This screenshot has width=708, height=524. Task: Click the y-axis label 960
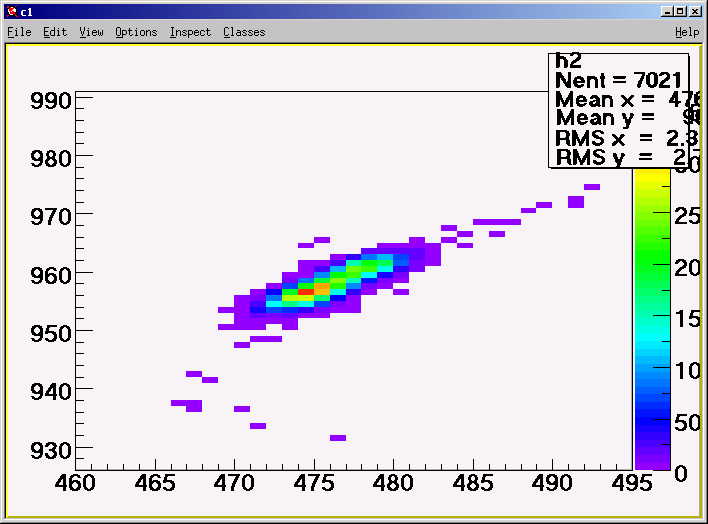click(51, 276)
